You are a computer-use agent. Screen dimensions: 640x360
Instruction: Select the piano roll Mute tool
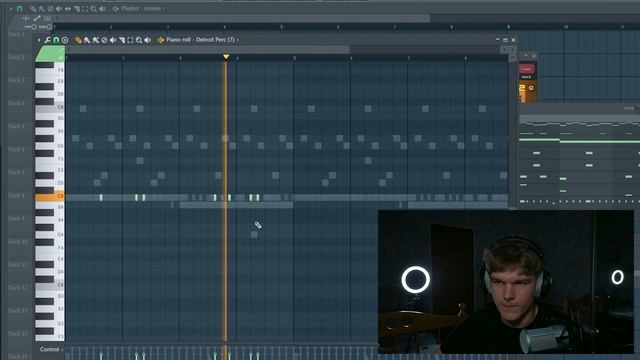click(x=113, y=40)
